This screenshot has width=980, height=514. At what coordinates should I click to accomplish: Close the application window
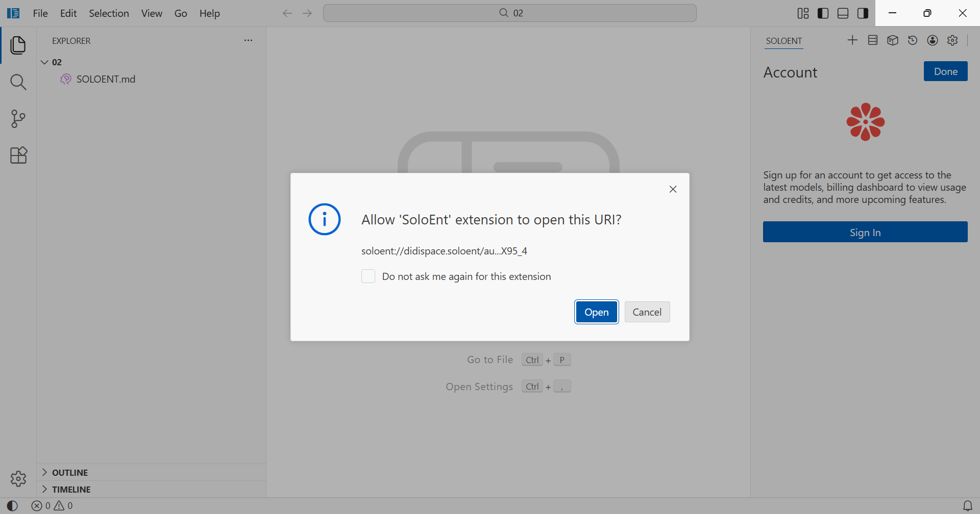963,13
